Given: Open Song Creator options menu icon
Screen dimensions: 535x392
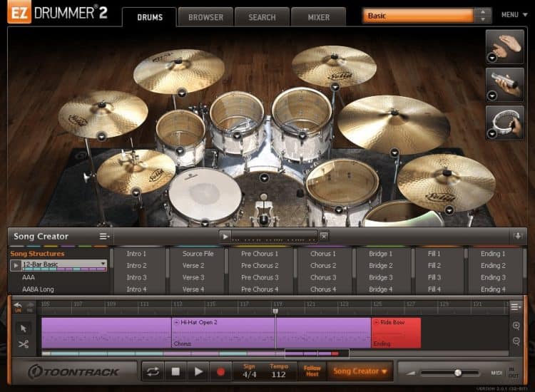Looking at the screenshot, I should (x=104, y=236).
